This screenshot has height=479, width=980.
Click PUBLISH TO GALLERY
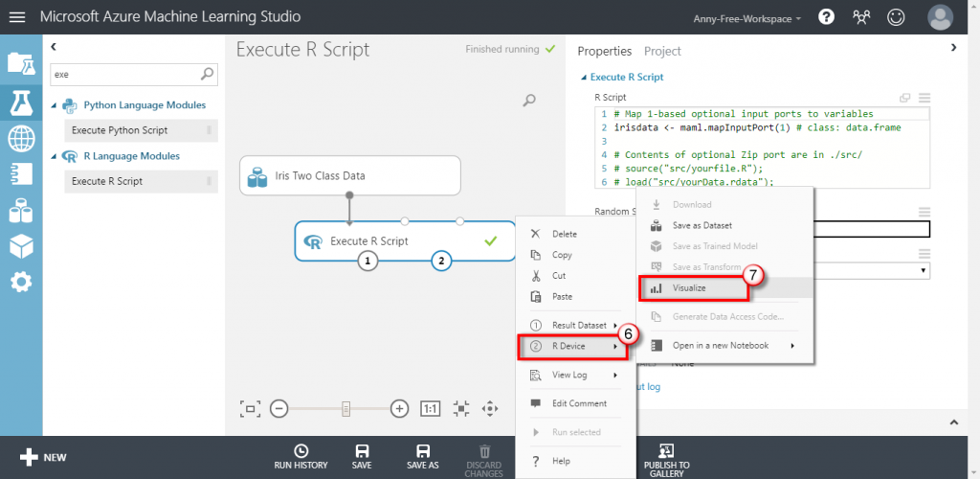[666, 461]
